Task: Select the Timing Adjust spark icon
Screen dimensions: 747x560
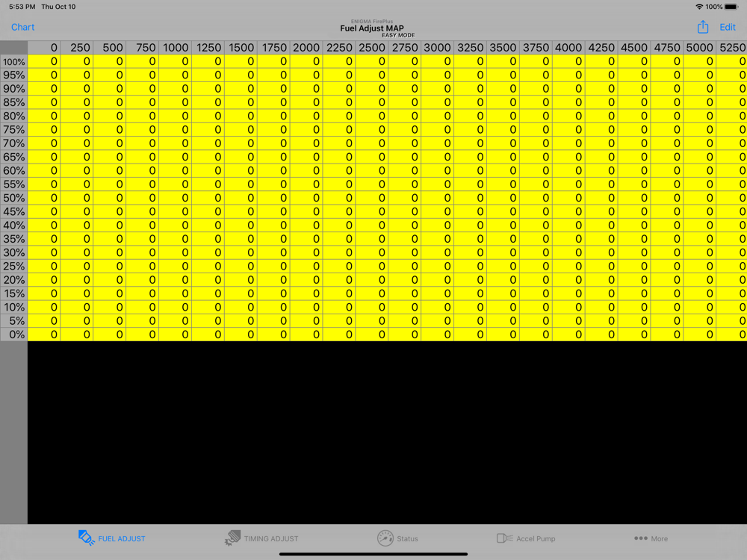Action: pos(232,538)
